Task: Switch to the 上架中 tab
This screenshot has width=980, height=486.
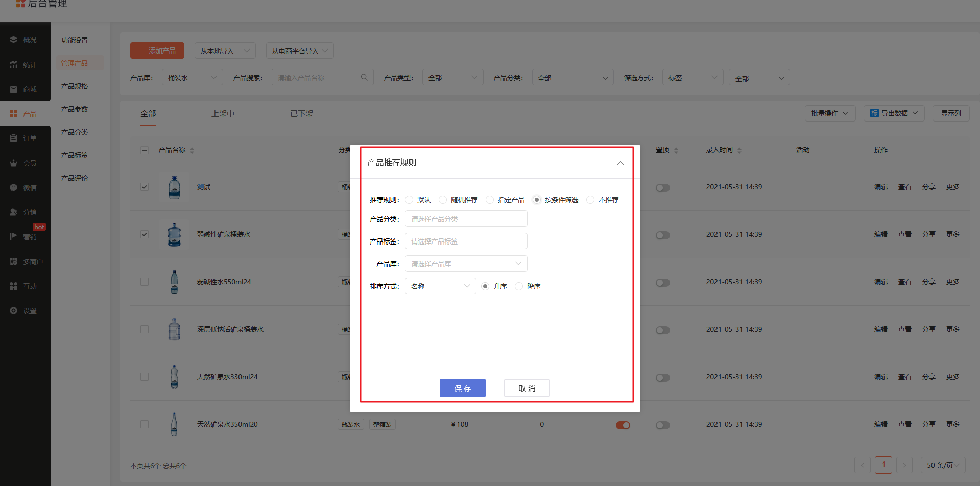Action: 223,113
